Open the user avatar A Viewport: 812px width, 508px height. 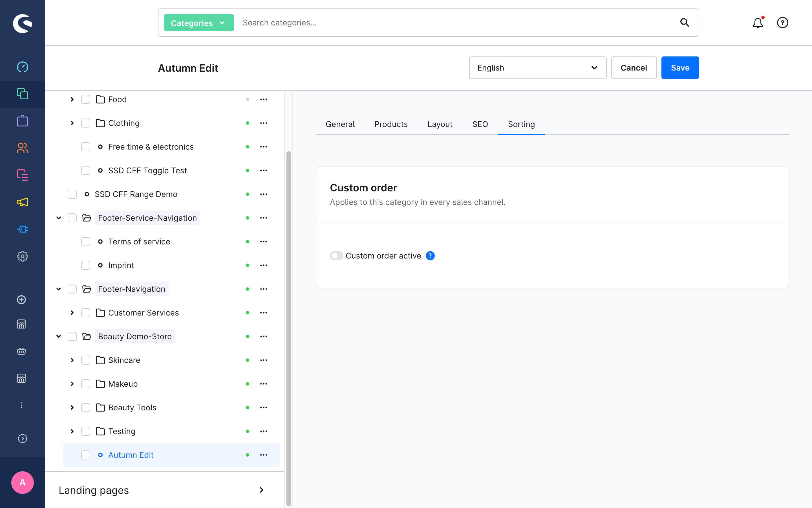click(23, 483)
